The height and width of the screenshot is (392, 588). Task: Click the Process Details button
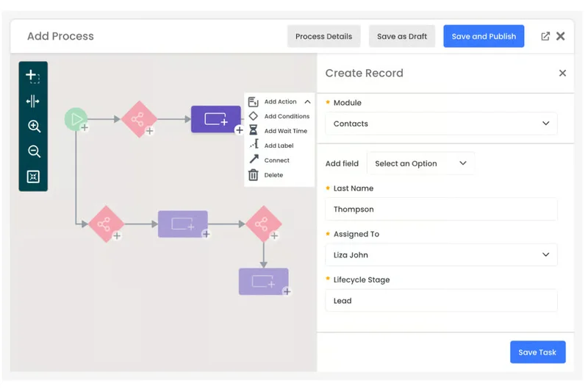[x=323, y=36]
